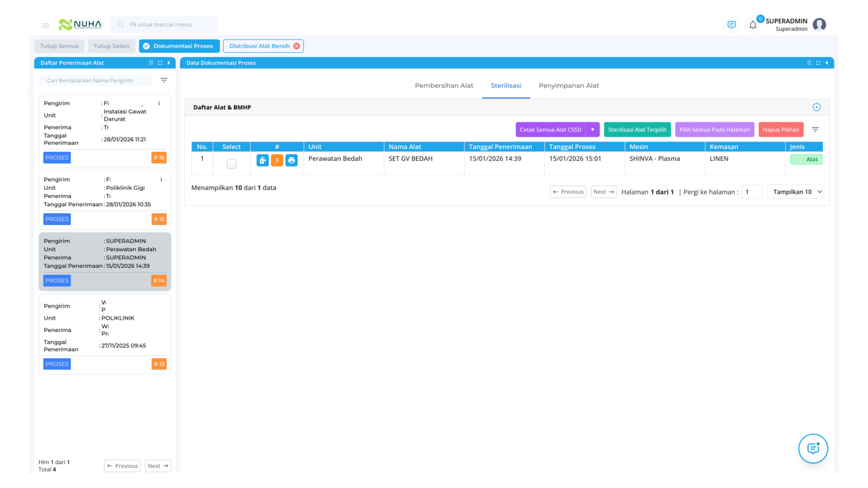
Task: Click Pilih Semua Pada Halaman button
Action: pyautogui.click(x=714, y=130)
